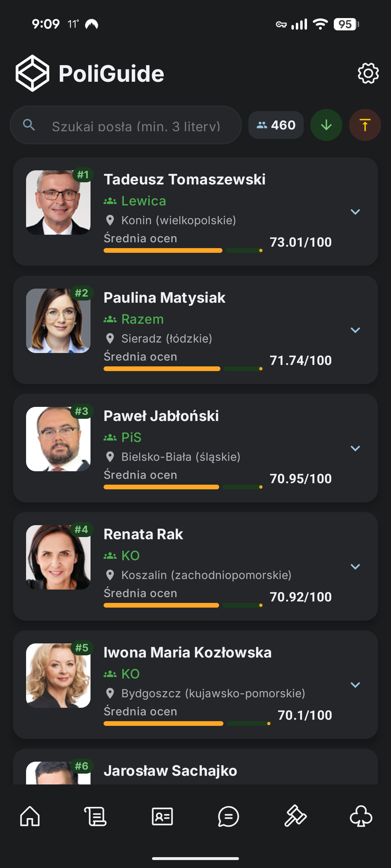391x868 pixels.
Task: Expand Paulina Matysiak's card with chevron
Action: coord(355,330)
